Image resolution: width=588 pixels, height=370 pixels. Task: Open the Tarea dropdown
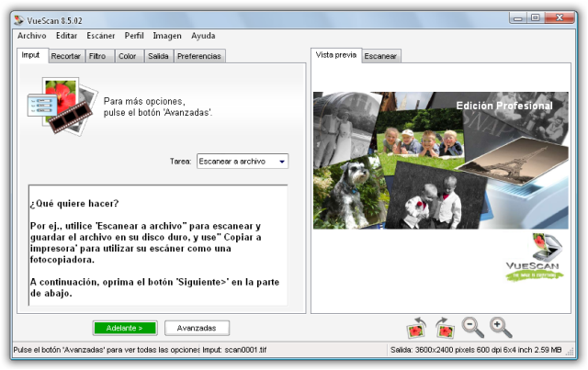point(243,162)
